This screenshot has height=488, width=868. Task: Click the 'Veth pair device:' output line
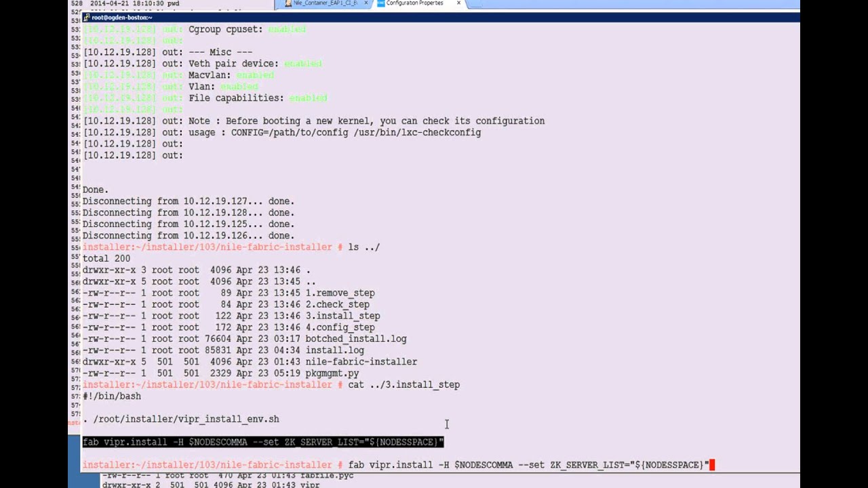(x=203, y=64)
